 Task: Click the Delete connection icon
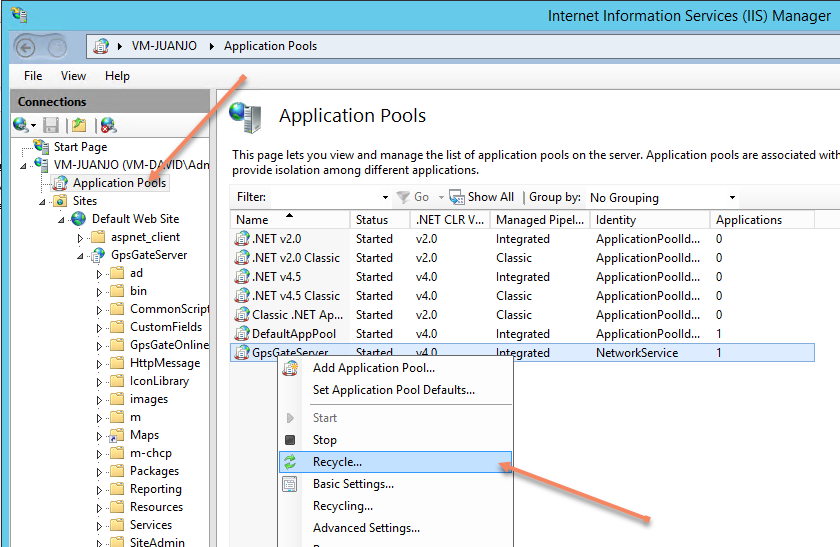[109, 125]
